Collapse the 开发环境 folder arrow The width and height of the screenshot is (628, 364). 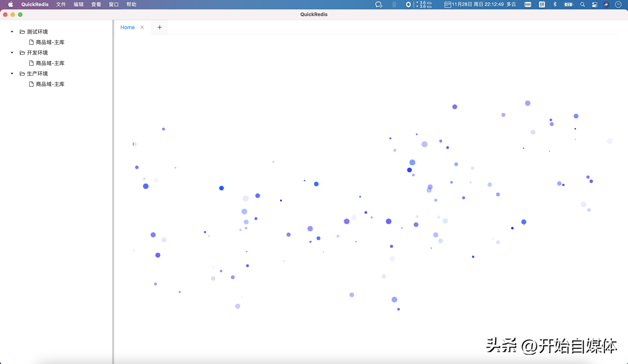point(12,53)
